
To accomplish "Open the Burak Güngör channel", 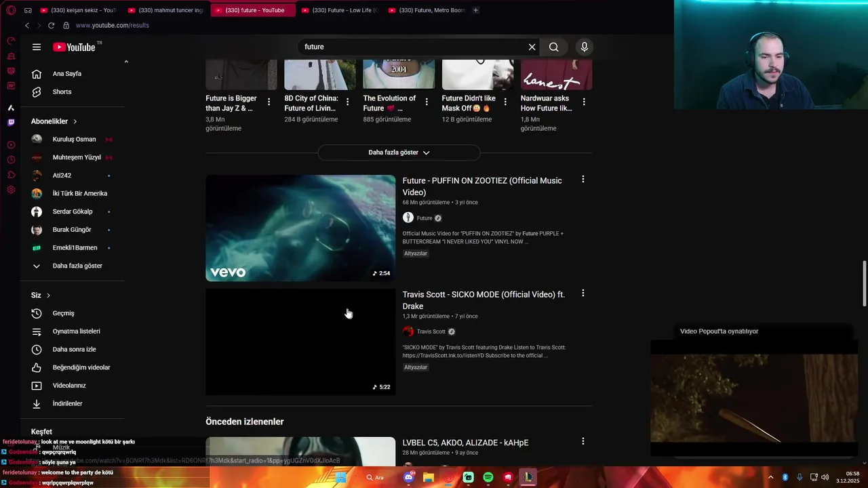I will pyautogui.click(x=73, y=230).
